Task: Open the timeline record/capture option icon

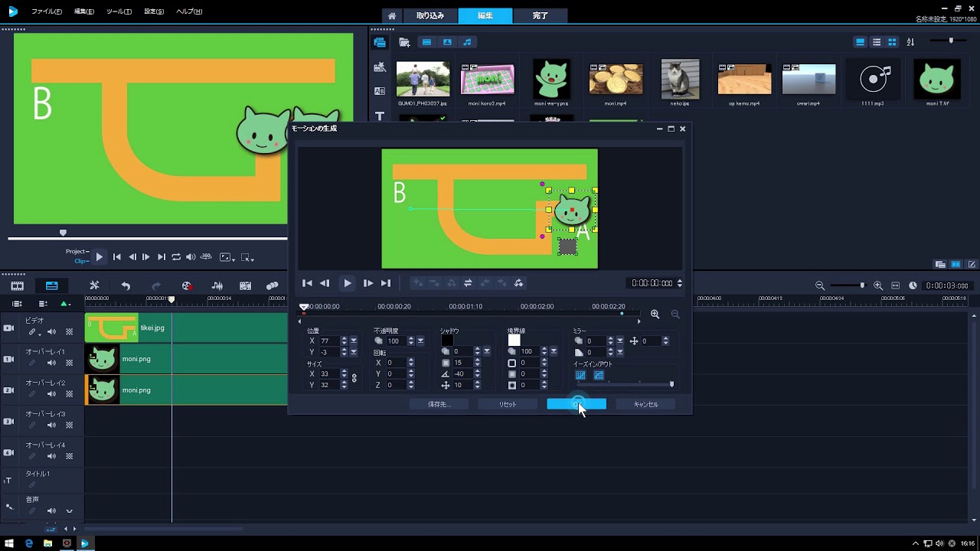Action: tap(186, 285)
